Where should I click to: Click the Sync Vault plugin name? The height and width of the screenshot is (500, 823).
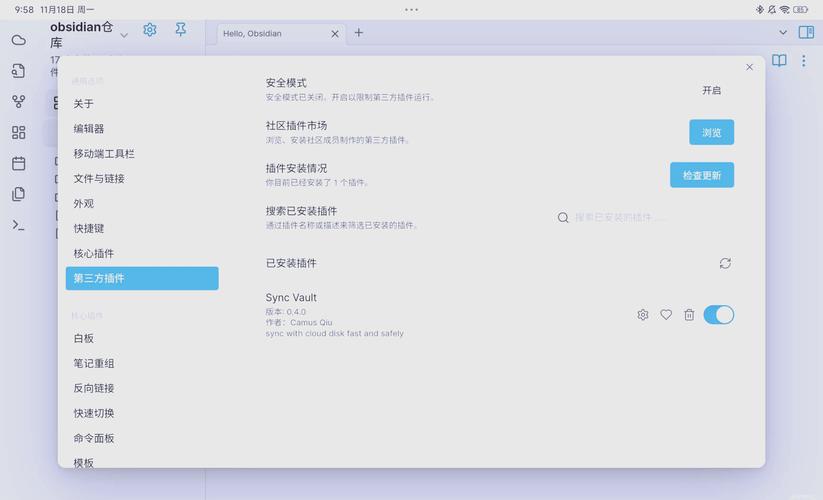[x=291, y=297]
